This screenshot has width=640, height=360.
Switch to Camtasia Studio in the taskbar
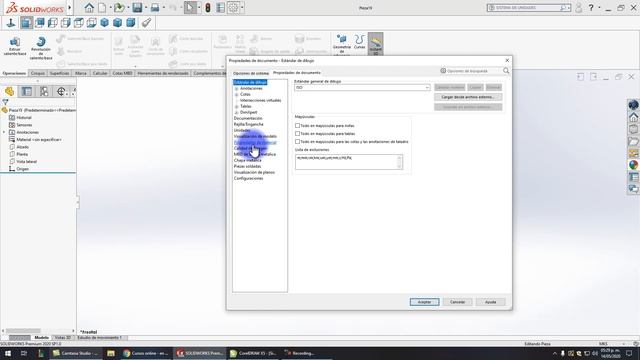click(x=75, y=353)
